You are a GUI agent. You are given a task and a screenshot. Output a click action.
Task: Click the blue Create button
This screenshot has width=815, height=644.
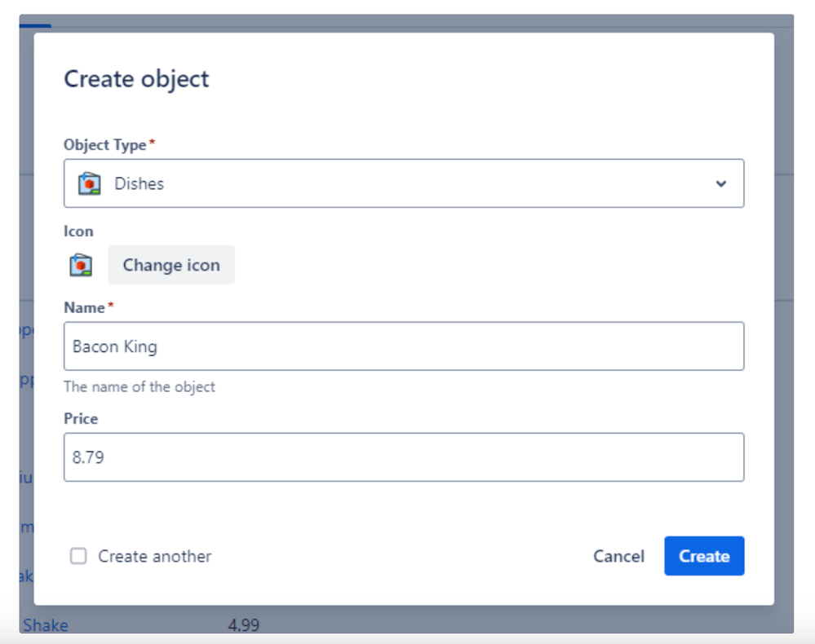704,556
